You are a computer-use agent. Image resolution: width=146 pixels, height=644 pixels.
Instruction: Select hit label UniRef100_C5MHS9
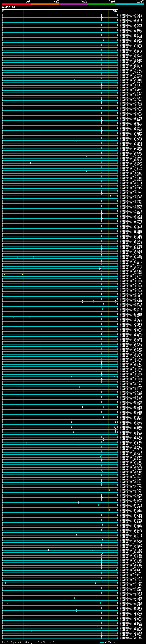point(131,32)
